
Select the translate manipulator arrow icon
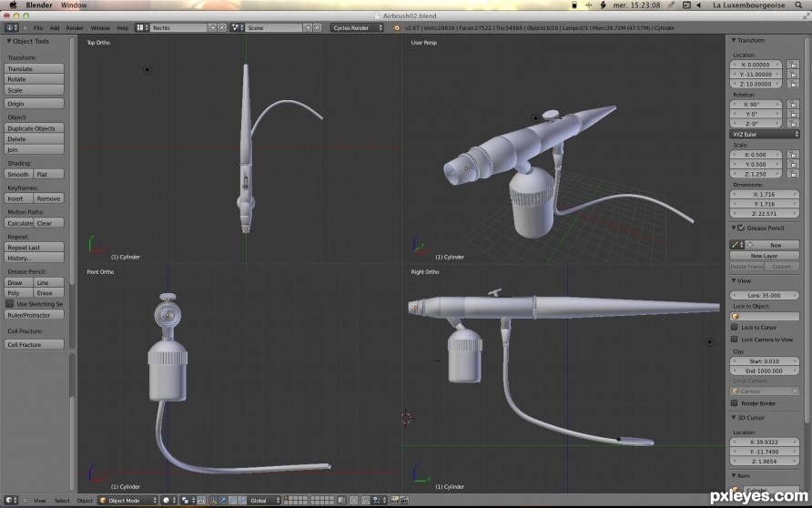pyautogui.click(x=223, y=500)
